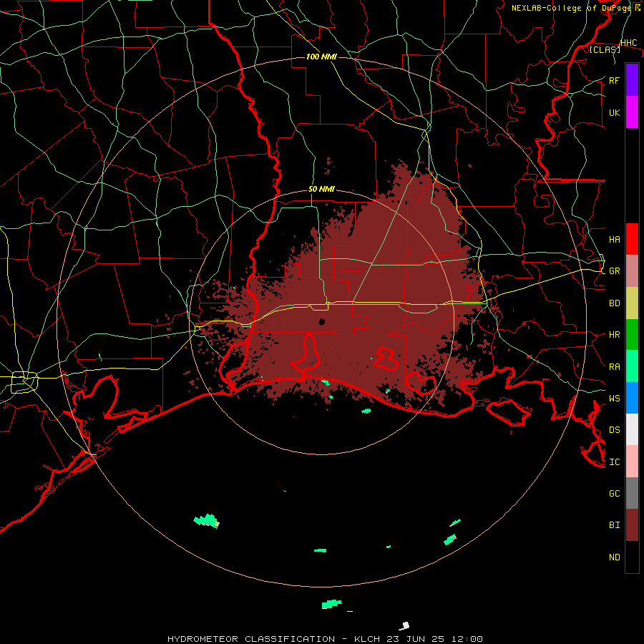Viewport: 644px width, 644px height.
Task: Click the DS label in the legend
Action: pyautogui.click(x=614, y=429)
